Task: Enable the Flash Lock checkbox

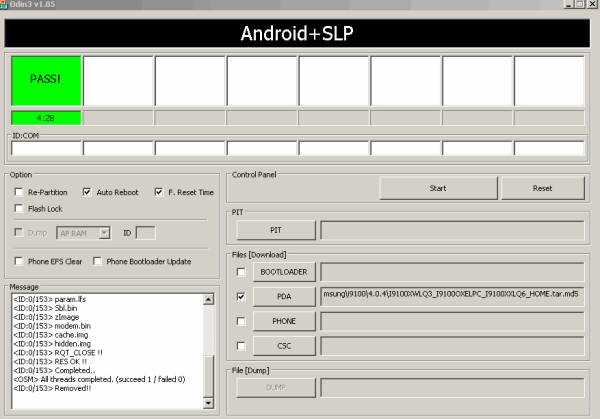Action: click(x=18, y=208)
